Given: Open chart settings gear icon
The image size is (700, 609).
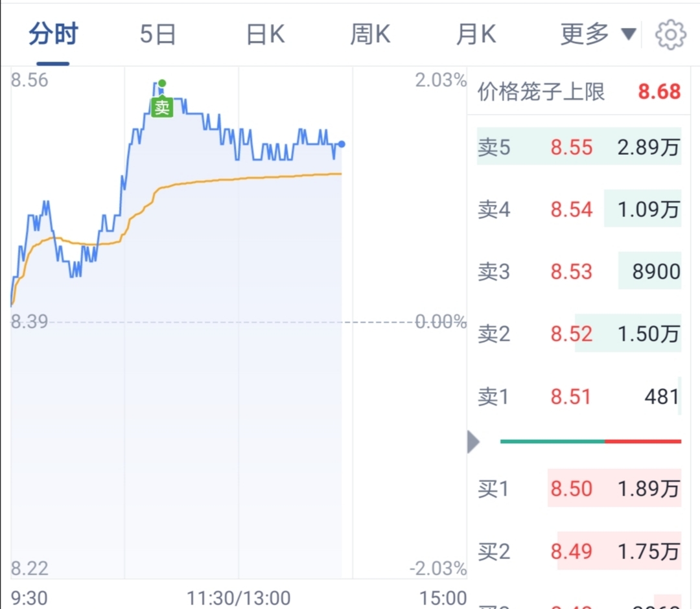Looking at the screenshot, I should pyautogui.click(x=670, y=34).
